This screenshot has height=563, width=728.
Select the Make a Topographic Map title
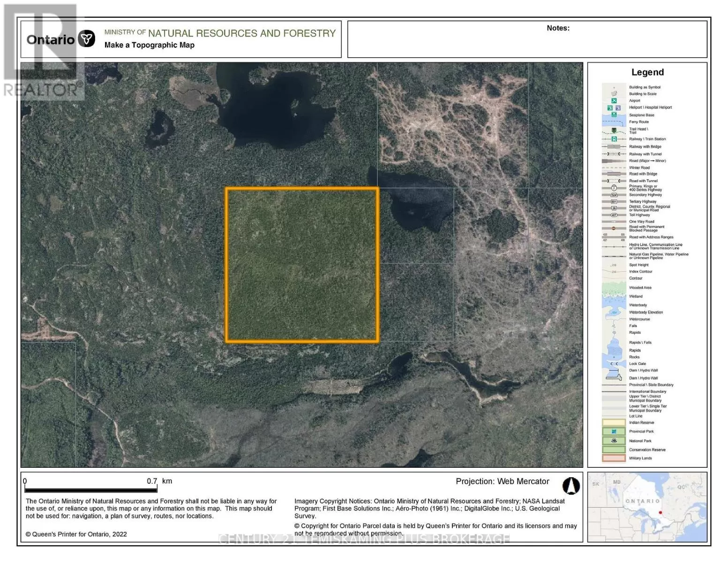tap(149, 45)
